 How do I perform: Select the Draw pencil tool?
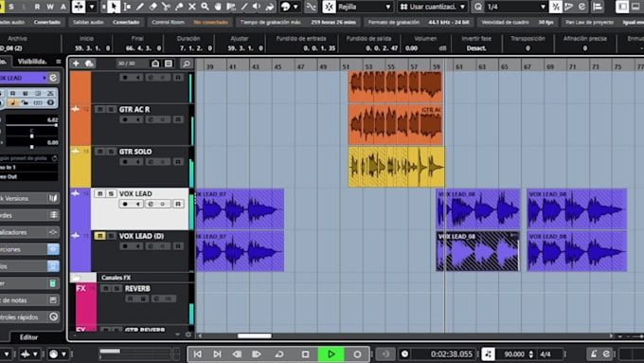click(x=140, y=7)
